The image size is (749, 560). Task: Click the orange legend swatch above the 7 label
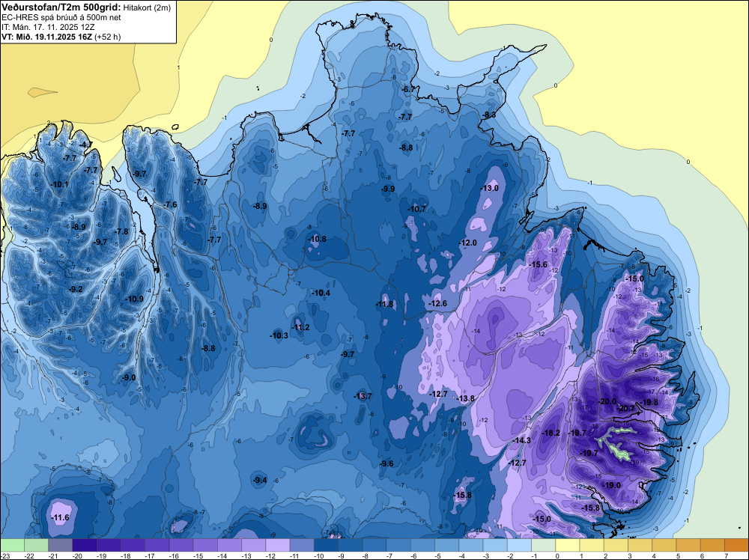(x=737, y=545)
